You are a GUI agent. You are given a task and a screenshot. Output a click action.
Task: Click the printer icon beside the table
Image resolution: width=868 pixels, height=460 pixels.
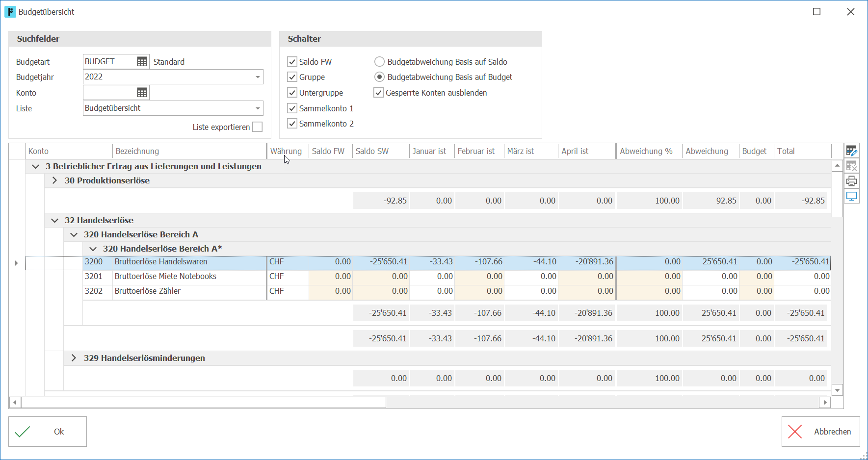click(x=851, y=181)
